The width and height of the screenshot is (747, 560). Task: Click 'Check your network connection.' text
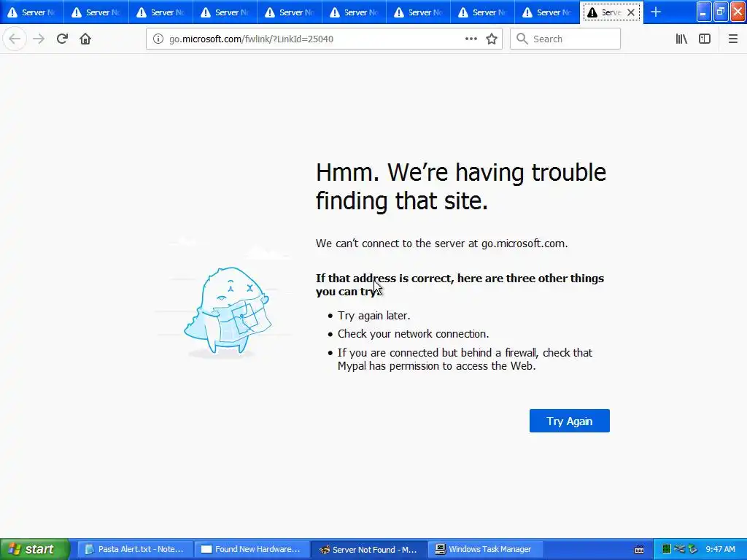click(x=413, y=334)
